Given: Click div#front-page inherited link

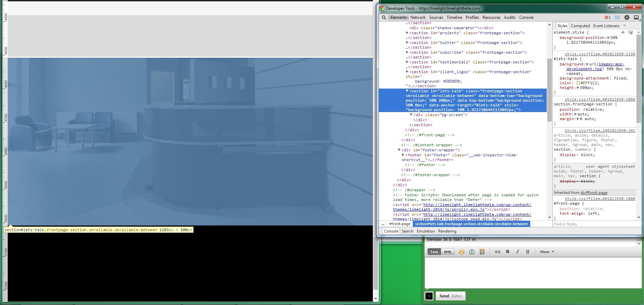Looking at the screenshot, I should (594, 193).
